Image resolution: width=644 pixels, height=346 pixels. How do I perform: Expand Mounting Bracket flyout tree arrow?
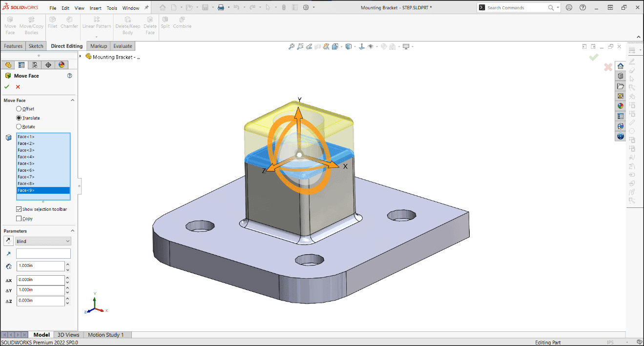[x=81, y=56]
